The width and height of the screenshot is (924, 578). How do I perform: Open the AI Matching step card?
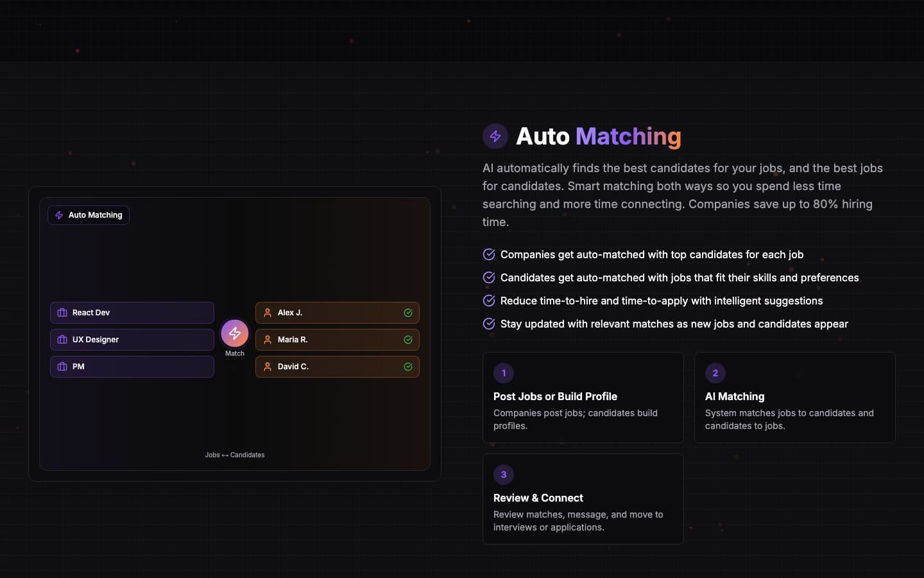point(795,398)
